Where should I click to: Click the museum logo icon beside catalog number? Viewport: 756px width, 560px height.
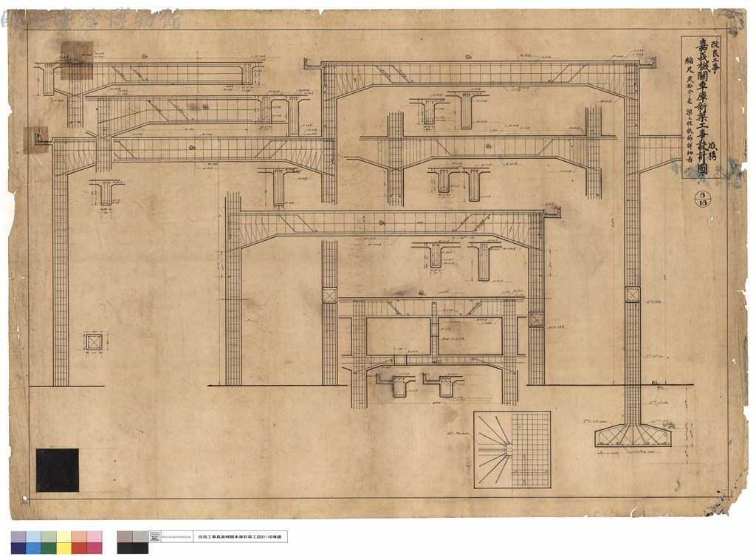155,536
